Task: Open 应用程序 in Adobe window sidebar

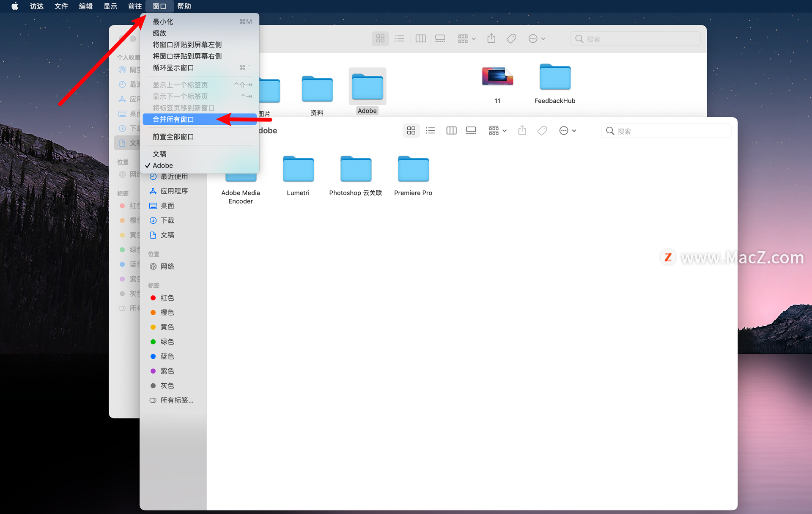Action: 173,191
